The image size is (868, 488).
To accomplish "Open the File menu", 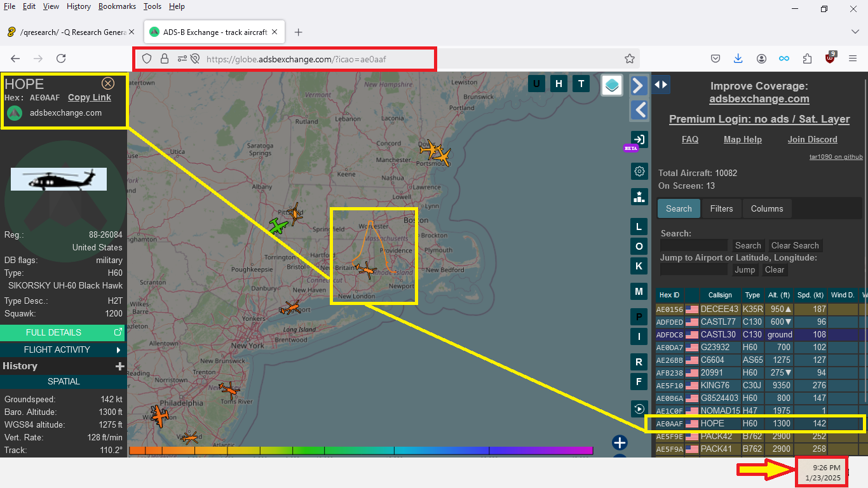I will (10, 6).
